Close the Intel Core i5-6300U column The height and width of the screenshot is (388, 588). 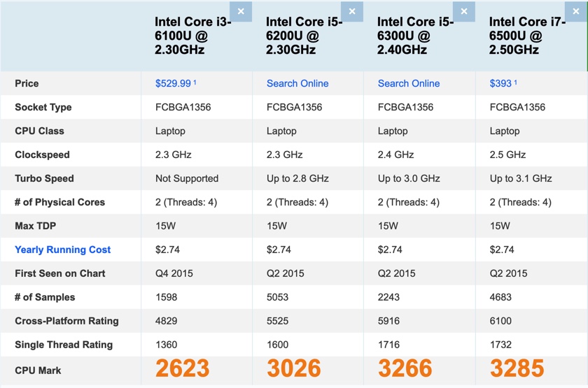[x=463, y=11]
